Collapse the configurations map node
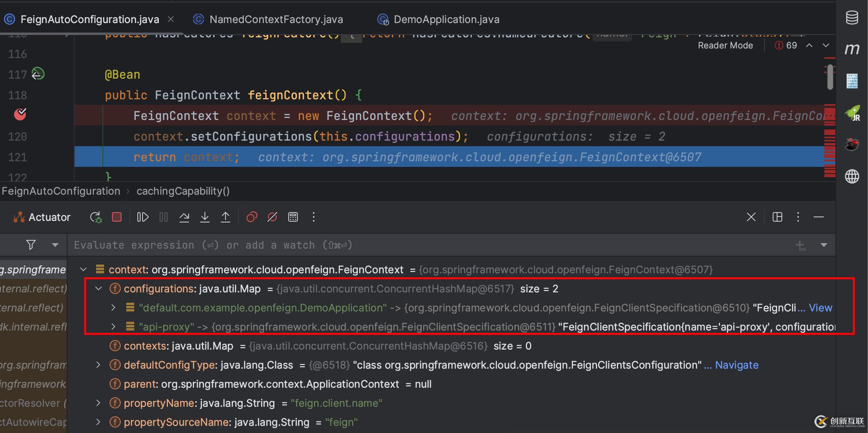This screenshot has height=433, width=868. (98, 289)
